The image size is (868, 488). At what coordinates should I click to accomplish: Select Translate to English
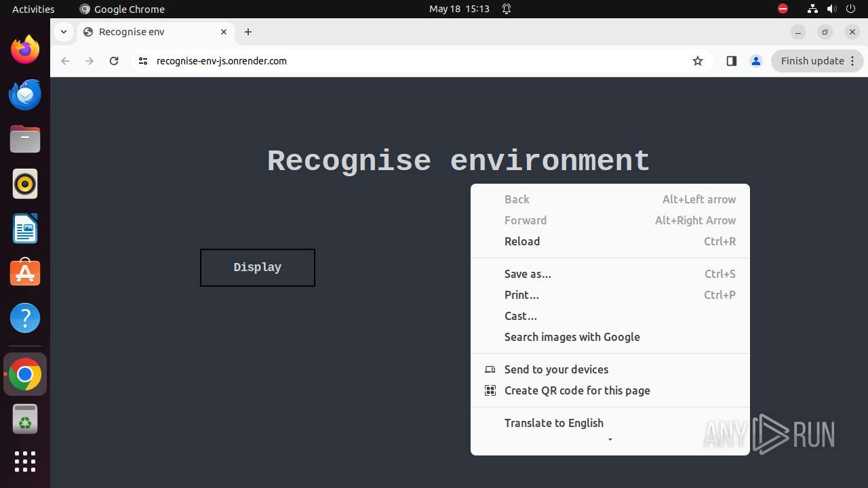[x=610, y=423]
